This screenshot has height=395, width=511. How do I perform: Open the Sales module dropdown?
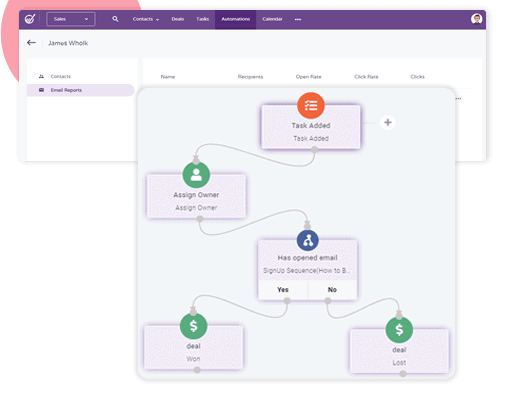pyautogui.click(x=71, y=19)
